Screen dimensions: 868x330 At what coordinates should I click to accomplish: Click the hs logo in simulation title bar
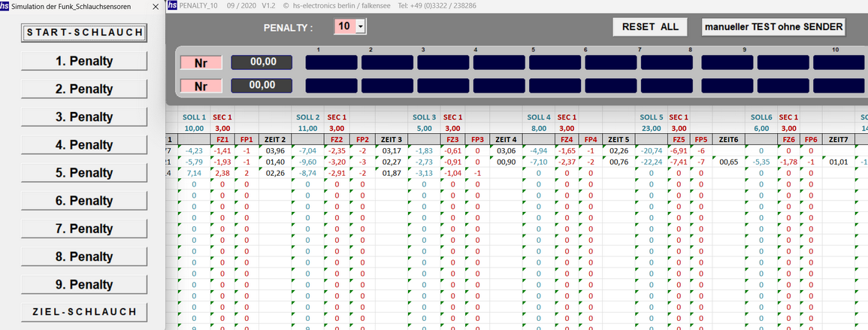pos(5,6)
